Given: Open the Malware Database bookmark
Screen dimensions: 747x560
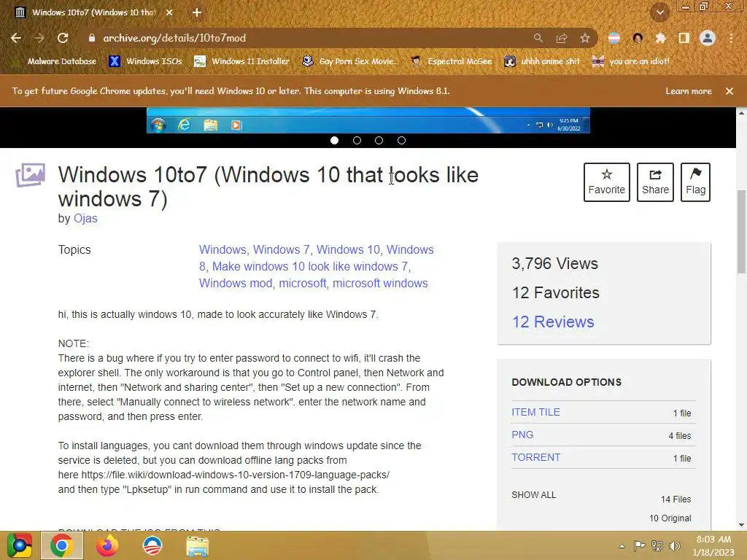Looking at the screenshot, I should 55,61.
